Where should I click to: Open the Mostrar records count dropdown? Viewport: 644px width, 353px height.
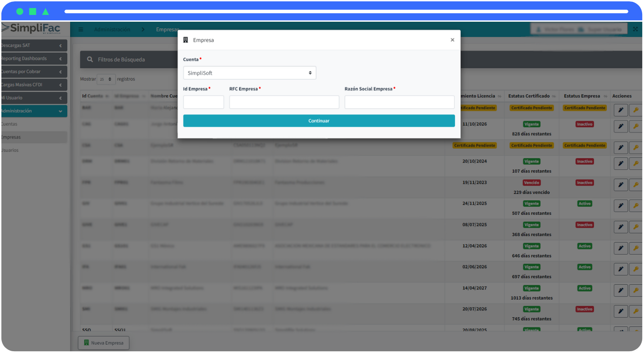[x=106, y=79]
